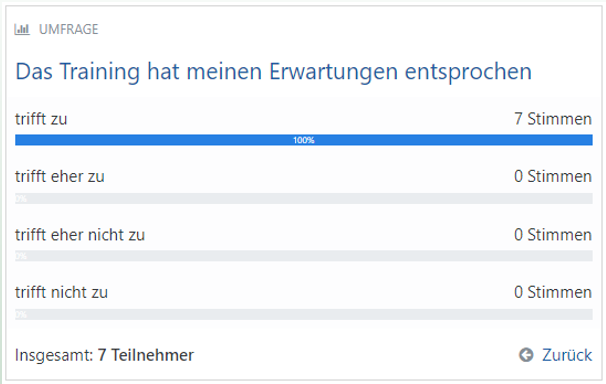Click vote count for 'trifft eher zu'
The height and width of the screenshot is (384, 606).
coord(553,177)
